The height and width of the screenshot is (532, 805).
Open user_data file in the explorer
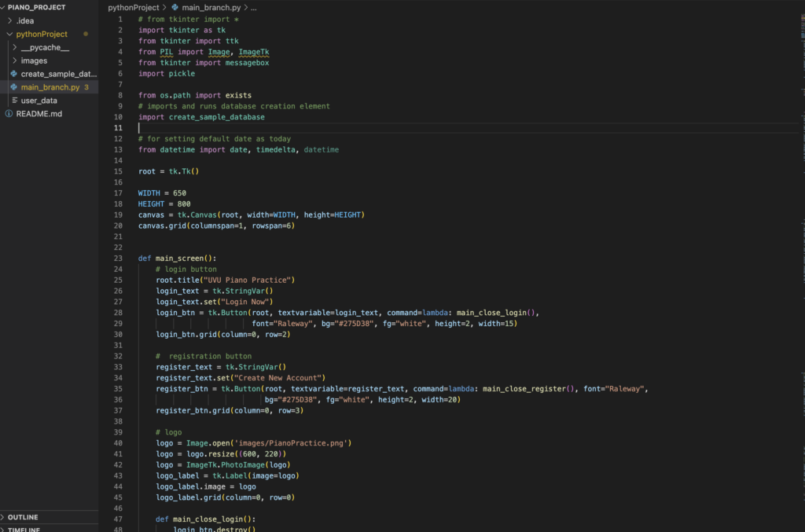[39, 101]
